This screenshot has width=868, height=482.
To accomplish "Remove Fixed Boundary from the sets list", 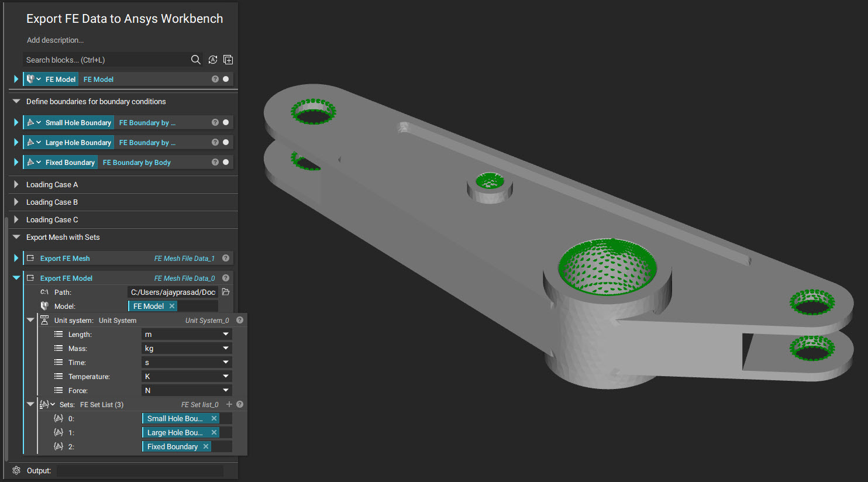I will click(x=206, y=446).
